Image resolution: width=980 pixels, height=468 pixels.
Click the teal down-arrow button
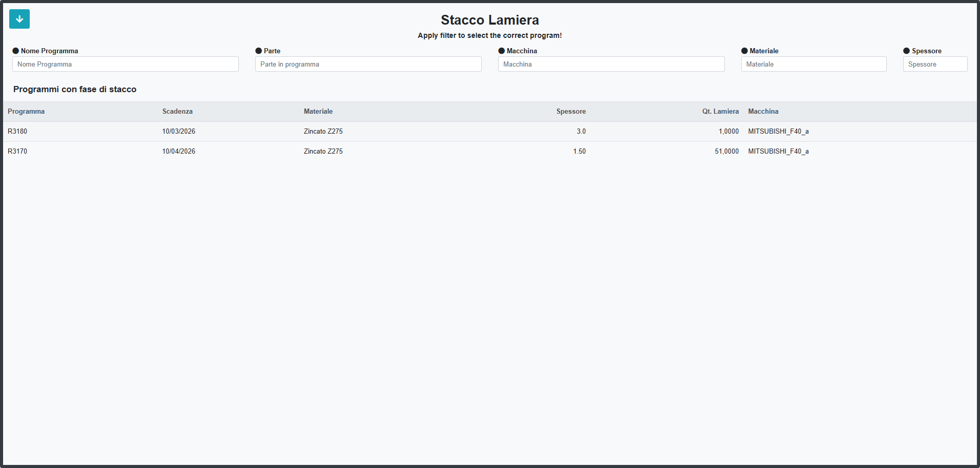tap(19, 19)
